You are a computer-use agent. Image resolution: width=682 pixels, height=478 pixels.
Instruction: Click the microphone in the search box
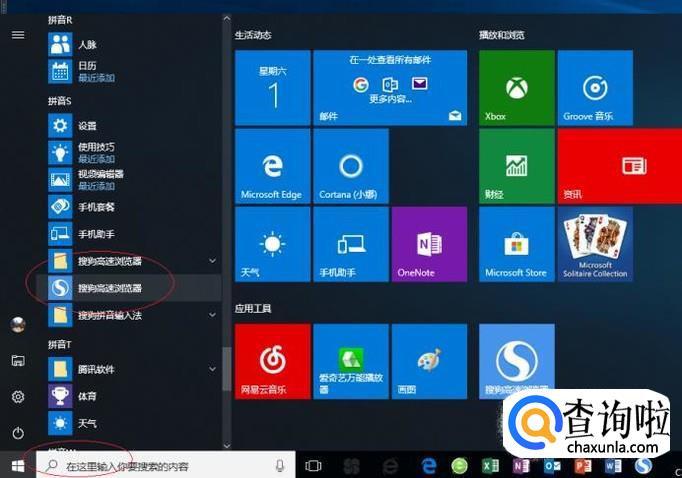(x=280, y=466)
